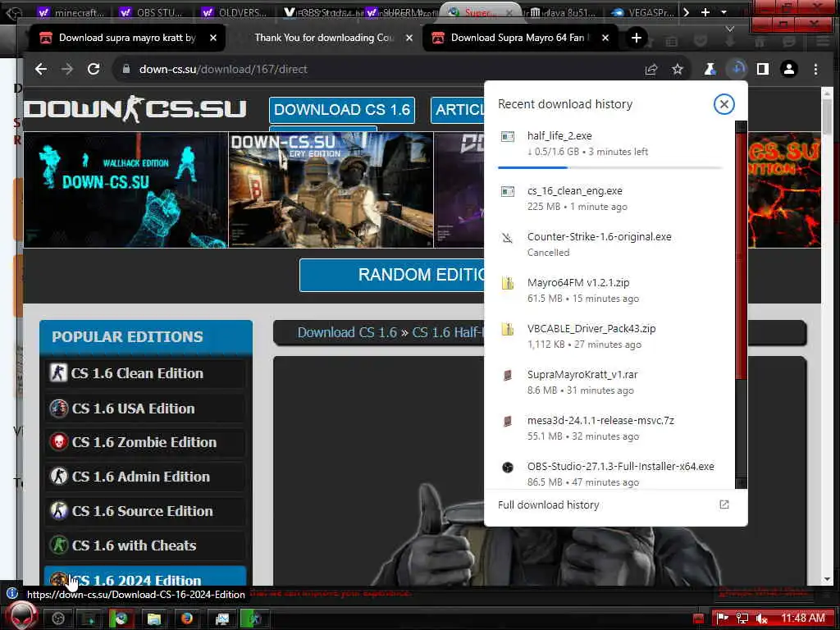Open Firefox from the taskbar

point(186,619)
